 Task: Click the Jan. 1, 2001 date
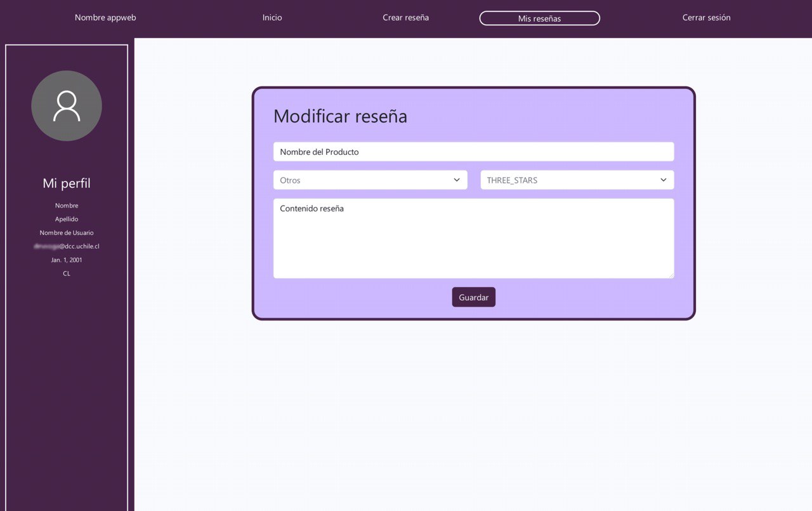(x=67, y=260)
